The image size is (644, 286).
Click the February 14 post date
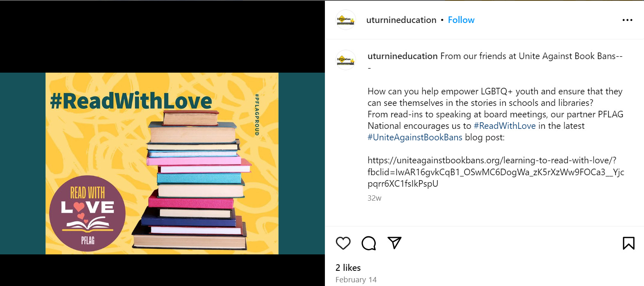pos(356,279)
